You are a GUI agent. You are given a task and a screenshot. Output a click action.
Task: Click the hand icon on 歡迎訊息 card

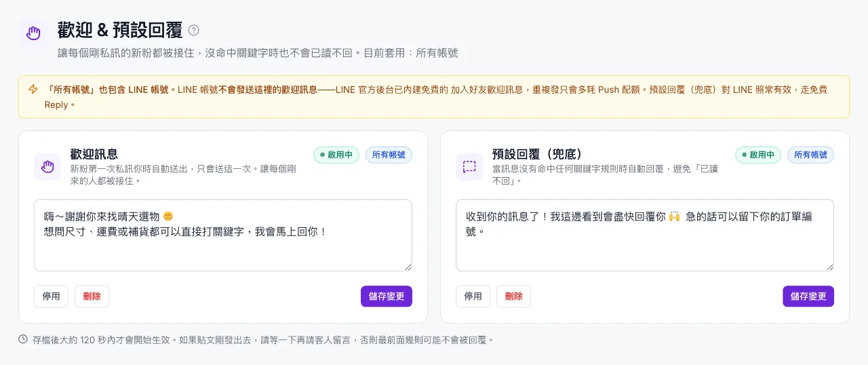pos(47,166)
